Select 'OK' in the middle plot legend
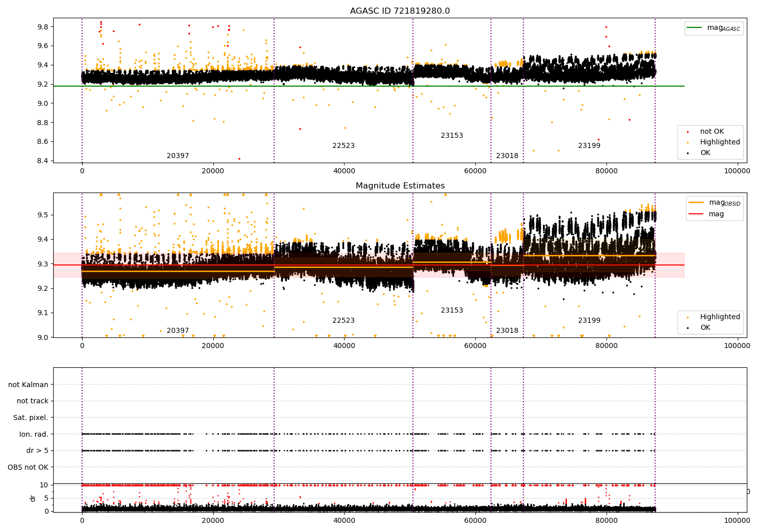The image size is (760, 532). coord(705,327)
